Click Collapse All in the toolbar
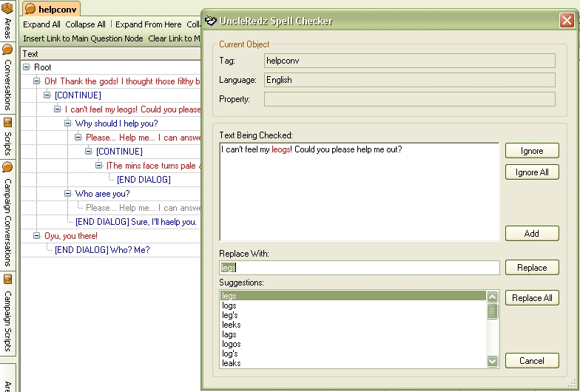 (85, 24)
